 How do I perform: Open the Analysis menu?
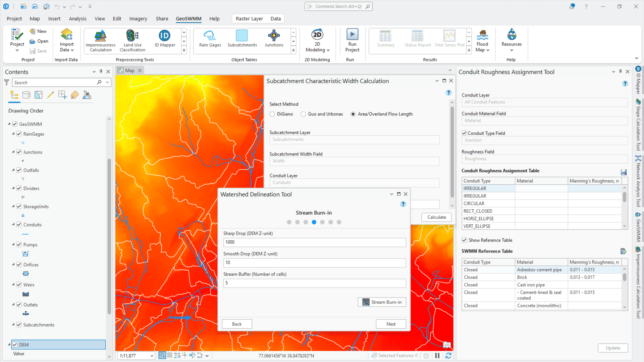(77, 18)
